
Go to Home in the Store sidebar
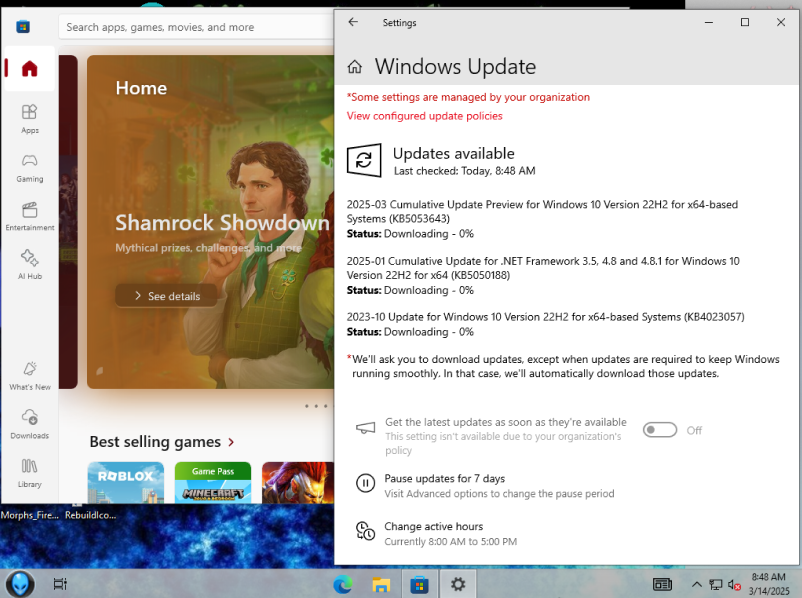pos(29,69)
